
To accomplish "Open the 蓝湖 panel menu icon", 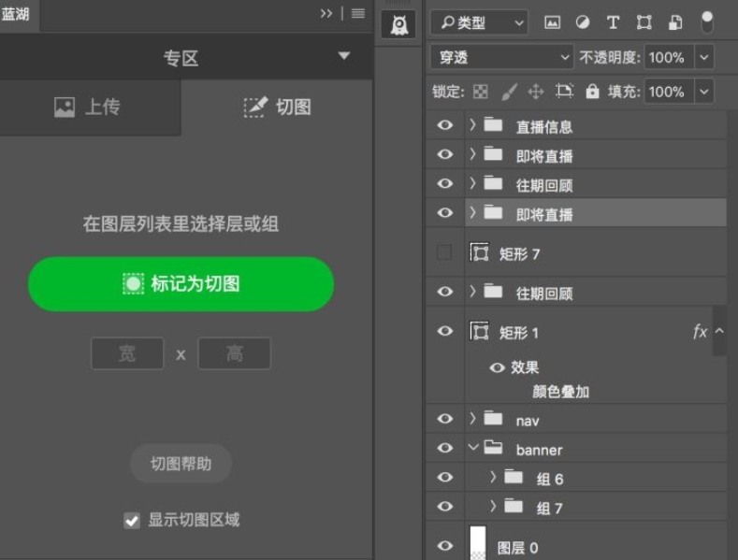I will 358,13.
